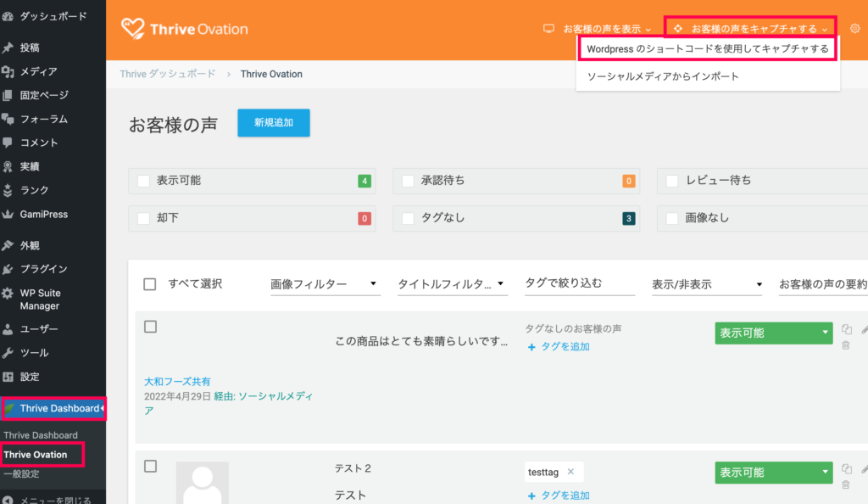The height and width of the screenshot is (504, 868).
Task: Open the 大和フーズ共有 link
Action: pos(177,382)
